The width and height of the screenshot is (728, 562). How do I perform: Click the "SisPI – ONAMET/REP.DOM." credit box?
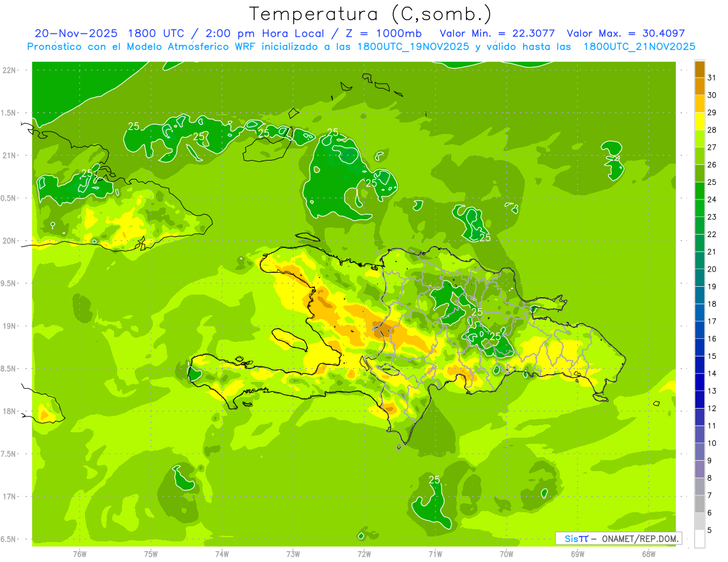pyautogui.click(x=618, y=538)
